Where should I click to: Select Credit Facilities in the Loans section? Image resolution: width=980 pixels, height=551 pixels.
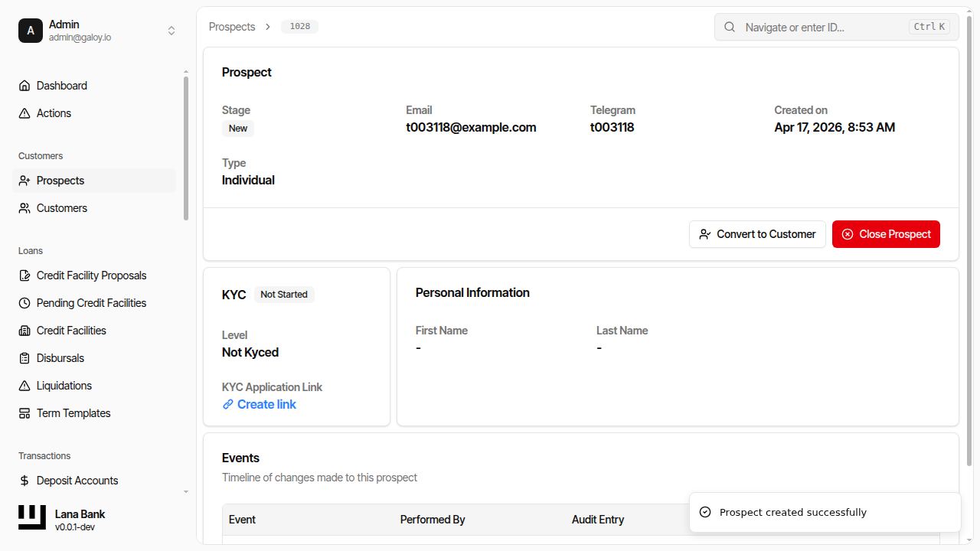click(24, 330)
